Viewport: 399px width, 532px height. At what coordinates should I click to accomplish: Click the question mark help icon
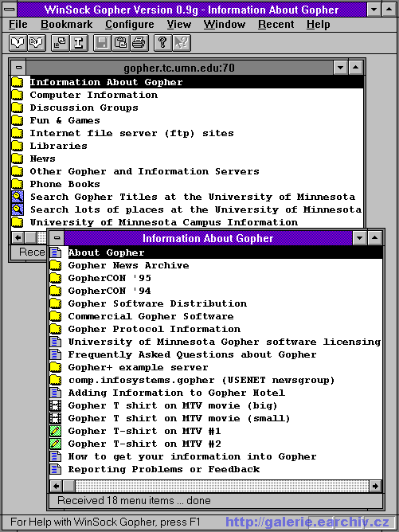tap(162, 43)
